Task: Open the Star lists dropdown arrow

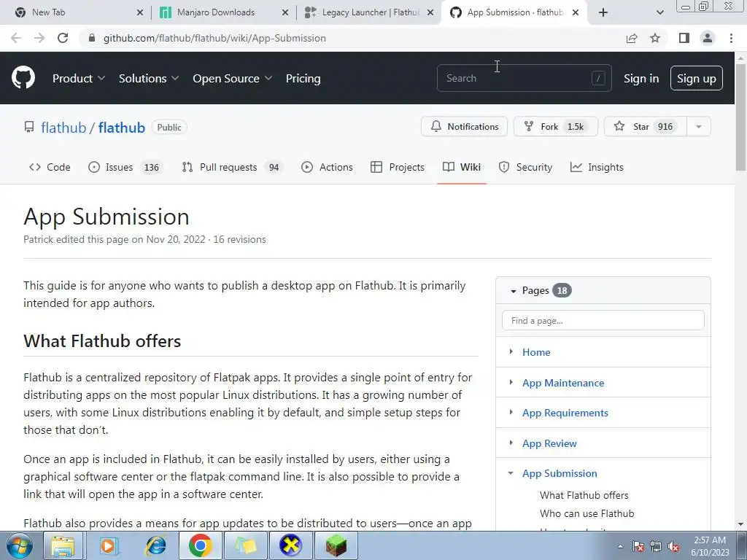Action: tap(699, 127)
